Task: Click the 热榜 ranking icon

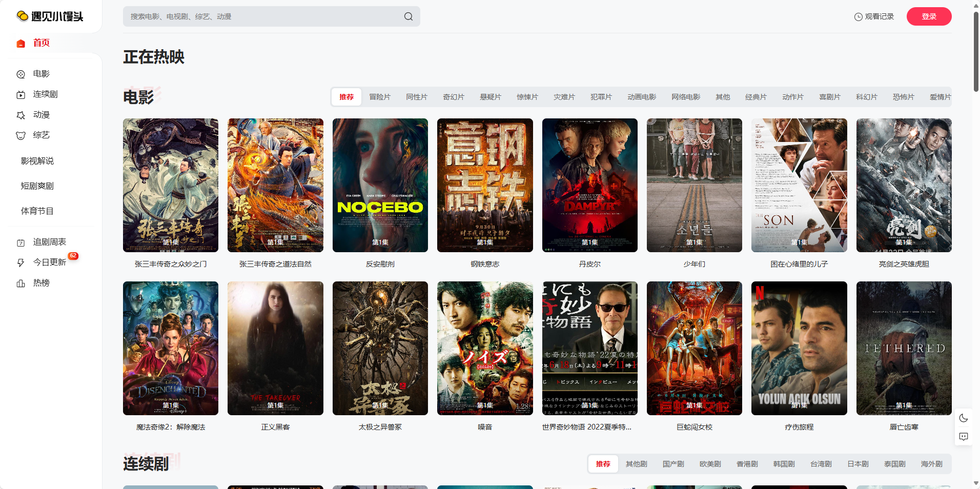Action: [21, 283]
